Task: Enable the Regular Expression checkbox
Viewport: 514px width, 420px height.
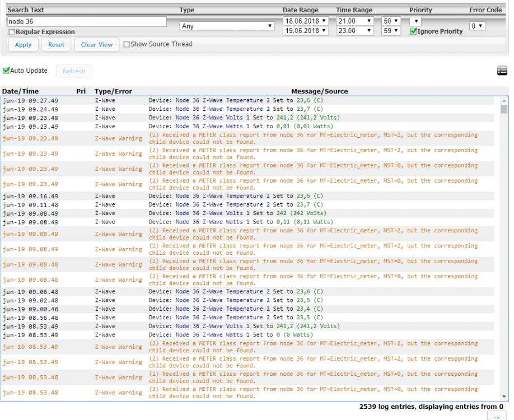Action: 12,32
